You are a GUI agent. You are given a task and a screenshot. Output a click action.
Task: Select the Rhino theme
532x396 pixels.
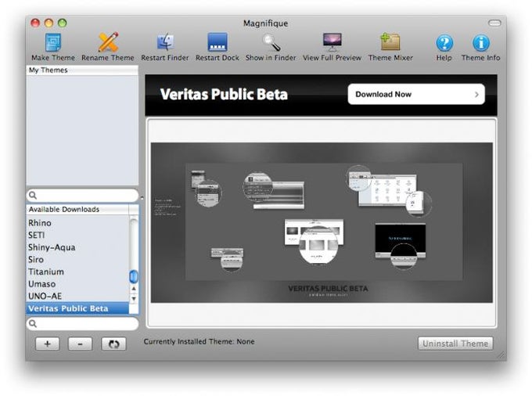[x=77, y=223]
